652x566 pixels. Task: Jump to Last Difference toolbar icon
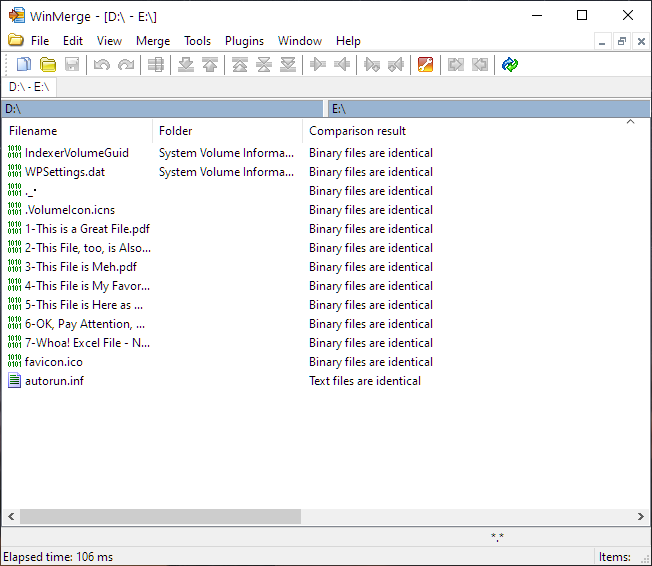288,64
